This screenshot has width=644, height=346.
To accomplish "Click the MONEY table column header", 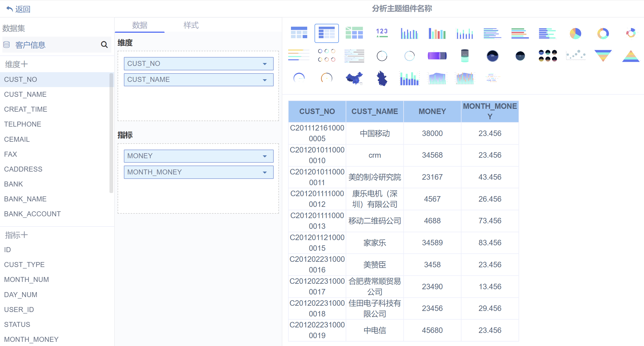I will click(x=432, y=111).
